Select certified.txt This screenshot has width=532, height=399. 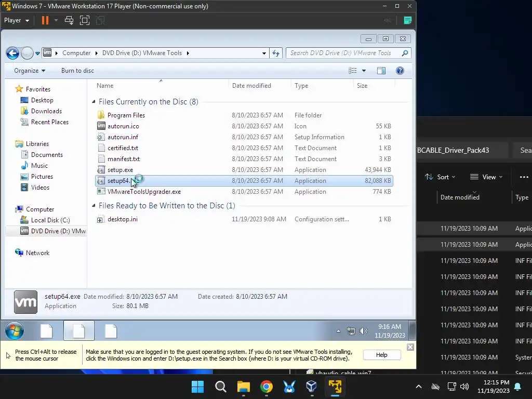[x=244, y=148]
